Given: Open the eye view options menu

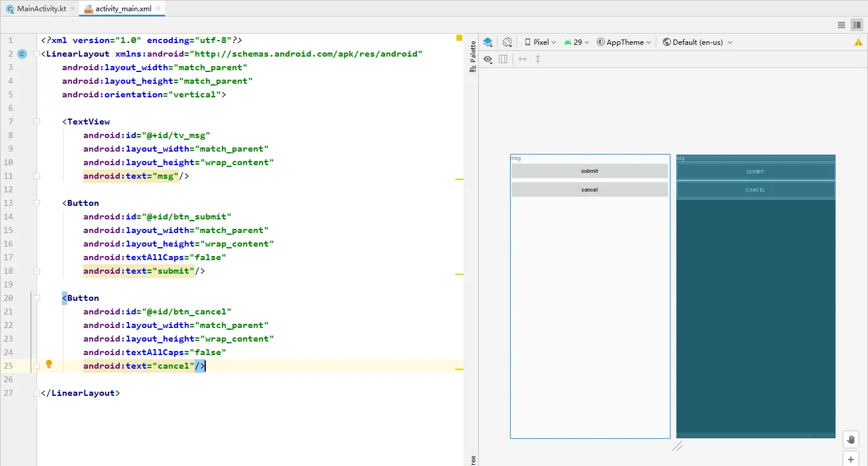Looking at the screenshot, I should click(x=488, y=59).
